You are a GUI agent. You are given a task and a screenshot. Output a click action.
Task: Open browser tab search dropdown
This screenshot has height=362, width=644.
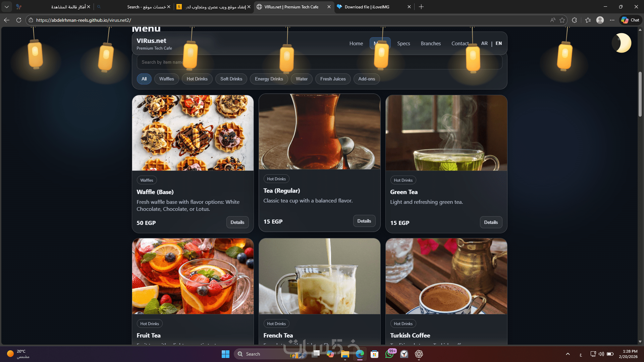point(7,7)
